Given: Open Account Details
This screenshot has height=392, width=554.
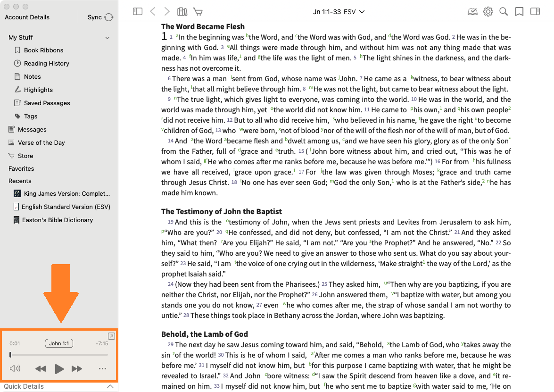Looking at the screenshot, I should tap(27, 17).
